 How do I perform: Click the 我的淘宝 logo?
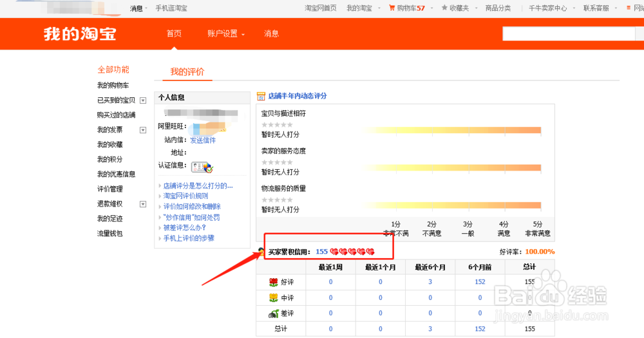pos(80,33)
